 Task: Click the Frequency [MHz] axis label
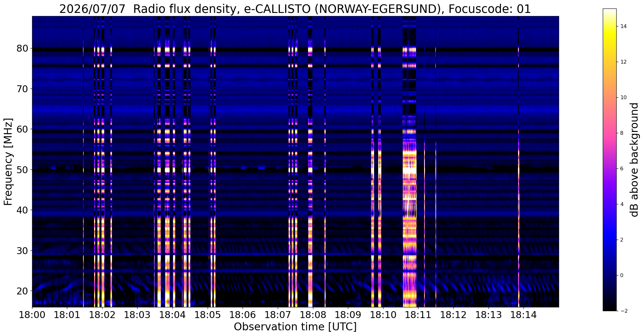pos(8,162)
